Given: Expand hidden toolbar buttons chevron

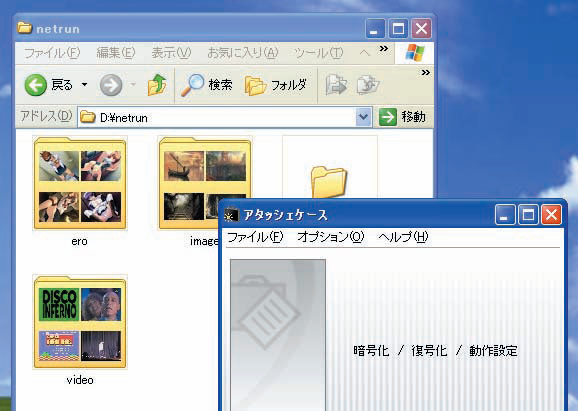Looking at the screenshot, I should pos(426,72).
